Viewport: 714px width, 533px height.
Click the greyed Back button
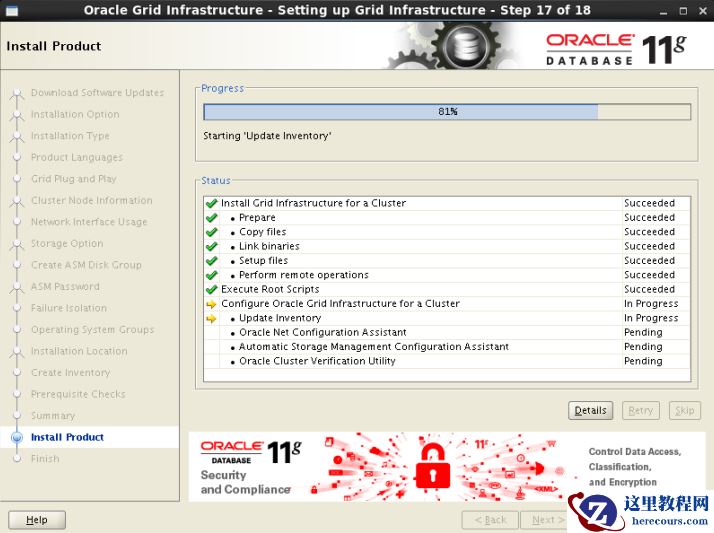[490, 520]
